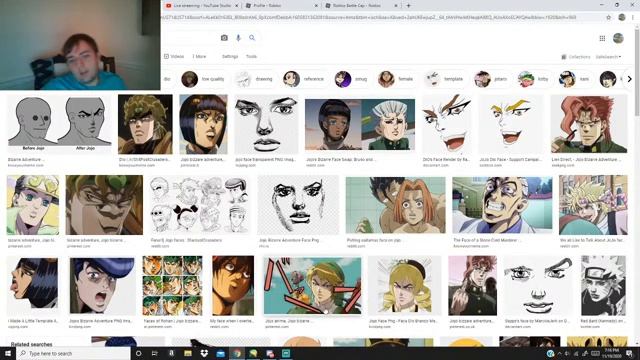The width and height of the screenshot is (640, 360).
Task: Show hidden system tray icons chevron
Action: 559,353
